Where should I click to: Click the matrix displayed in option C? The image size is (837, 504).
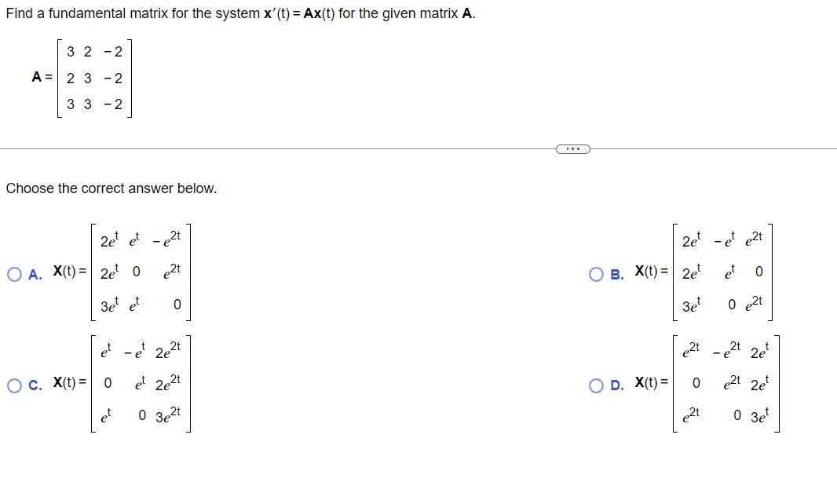140,384
